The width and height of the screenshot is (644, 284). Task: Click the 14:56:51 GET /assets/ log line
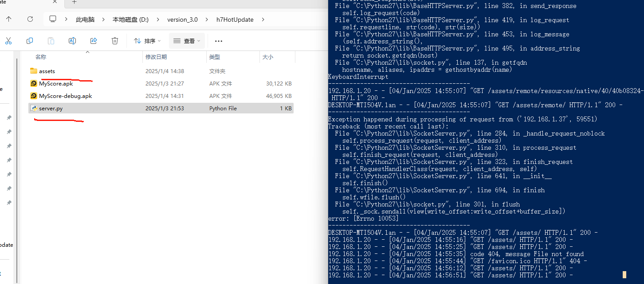451,275
